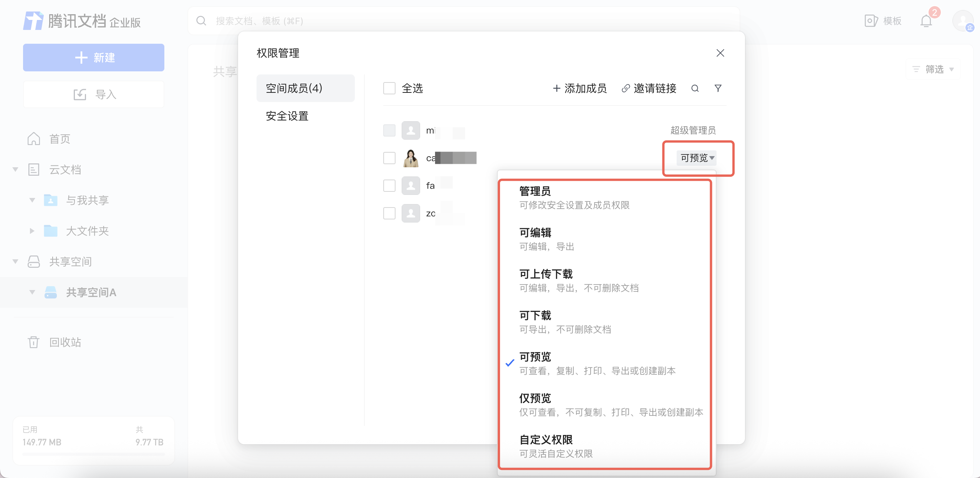Check the 全选 select-all checkbox
This screenshot has height=478, width=980.
click(389, 89)
